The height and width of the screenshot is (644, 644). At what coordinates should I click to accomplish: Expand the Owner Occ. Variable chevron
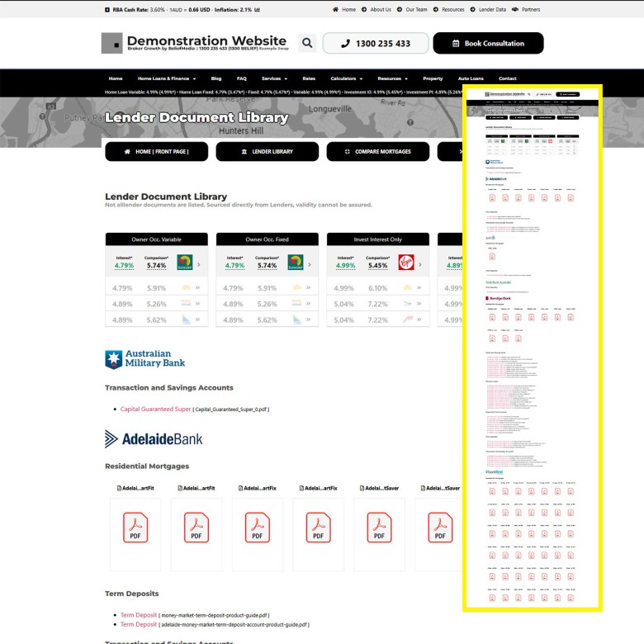tap(199, 264)
